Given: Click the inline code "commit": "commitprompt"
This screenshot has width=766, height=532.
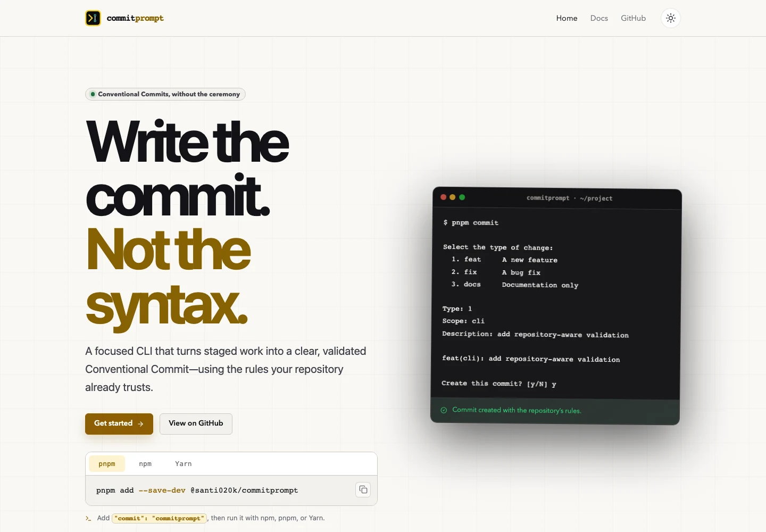Looking at the screenshot, I should point(159,518).
